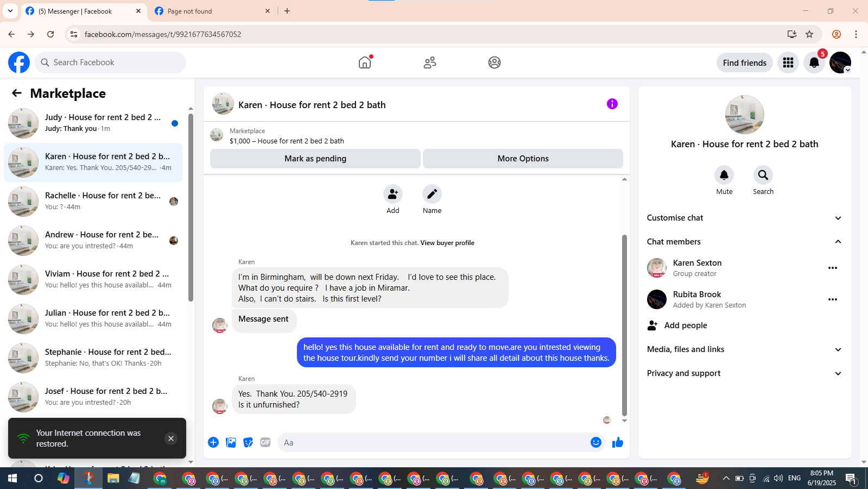Expand Privacy and support section
Image resolution: width=868 pixels, height=489 pixels.
click(744, 373)
